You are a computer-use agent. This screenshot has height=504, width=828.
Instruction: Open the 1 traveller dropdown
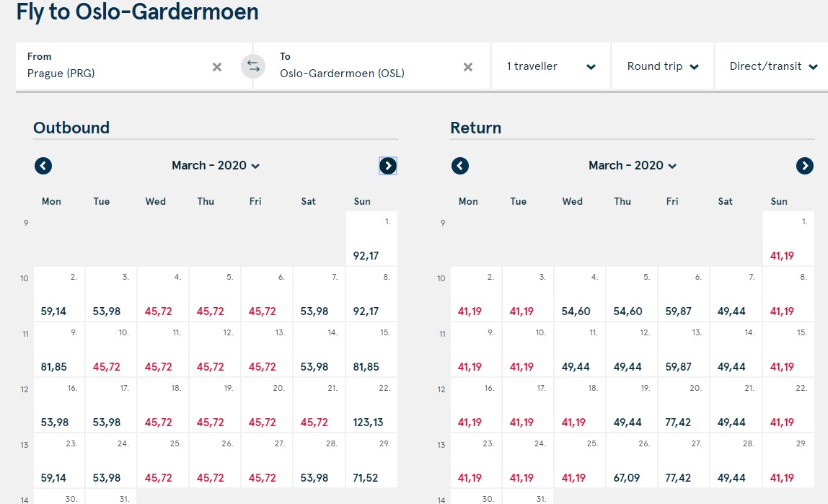click(551, 66)
